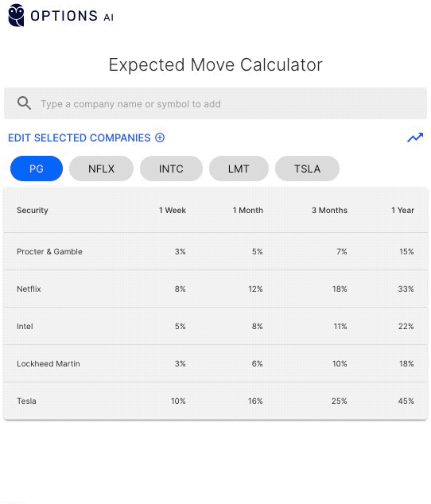Select the Tesla row in table
The width and height of the screenshot is (431, 504).
(x=215, y=401)
